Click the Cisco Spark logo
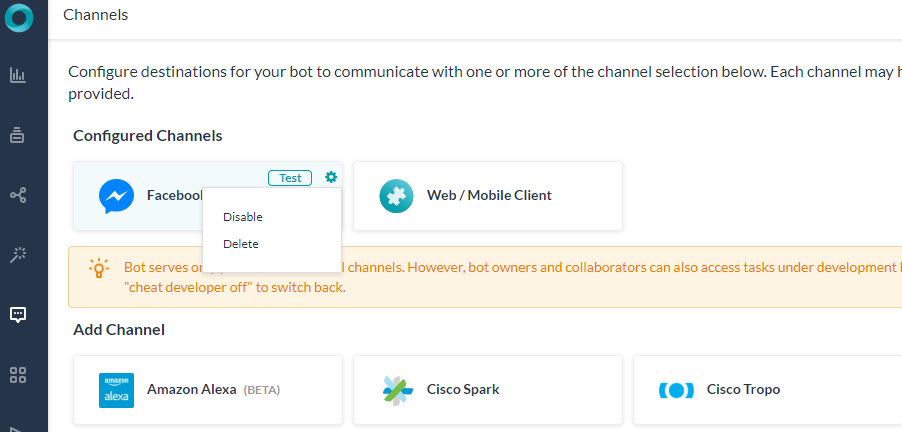Viewport: 902px width, 432px height. pos(396,390)
